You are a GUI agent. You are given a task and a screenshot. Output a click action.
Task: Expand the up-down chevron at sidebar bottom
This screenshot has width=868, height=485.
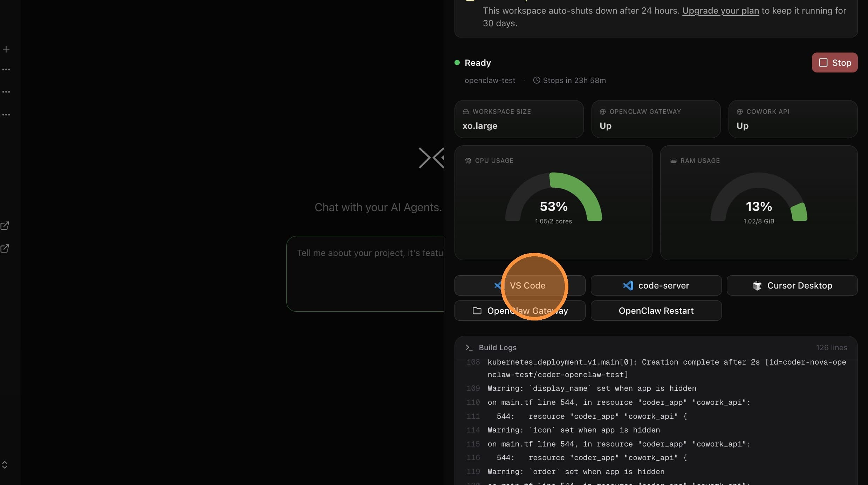click(x=5, y=465)
